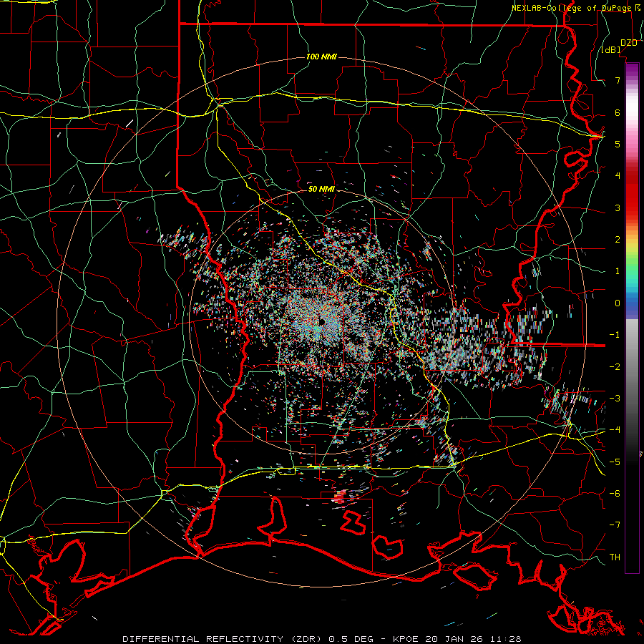Click the legend value "5"

618,144
